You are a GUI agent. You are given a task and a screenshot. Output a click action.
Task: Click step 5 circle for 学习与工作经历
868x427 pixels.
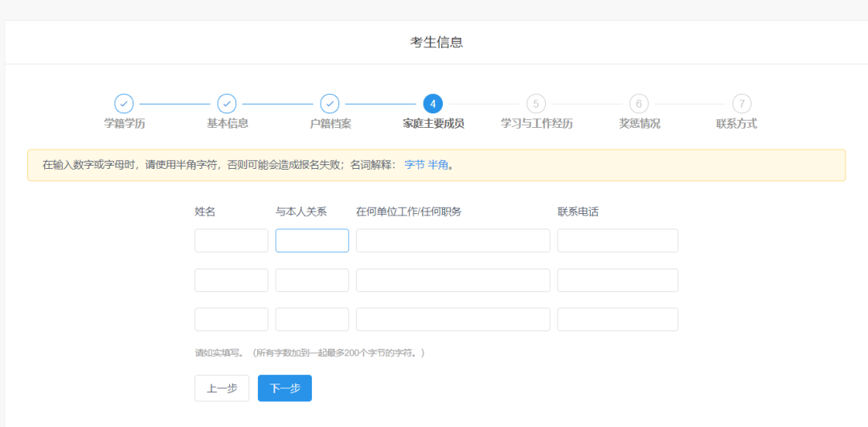[536, 104]
